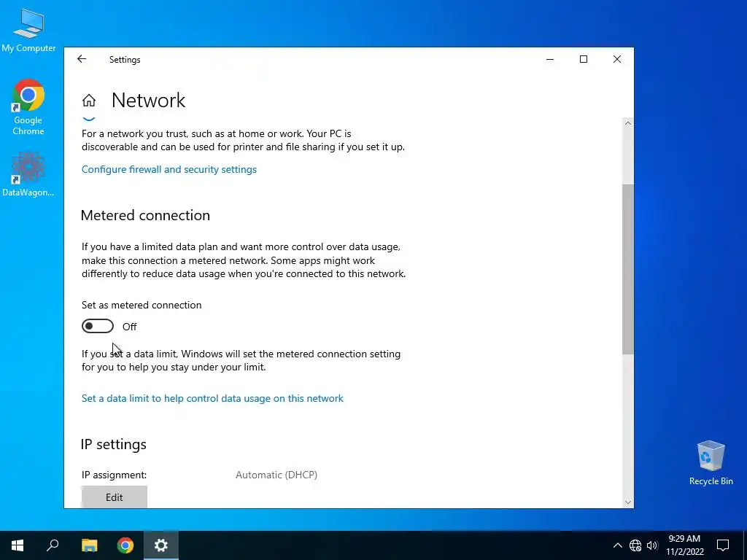Click the Metered connection heading
The height and width of the screenshot is (560, 747).
[145, 215]
